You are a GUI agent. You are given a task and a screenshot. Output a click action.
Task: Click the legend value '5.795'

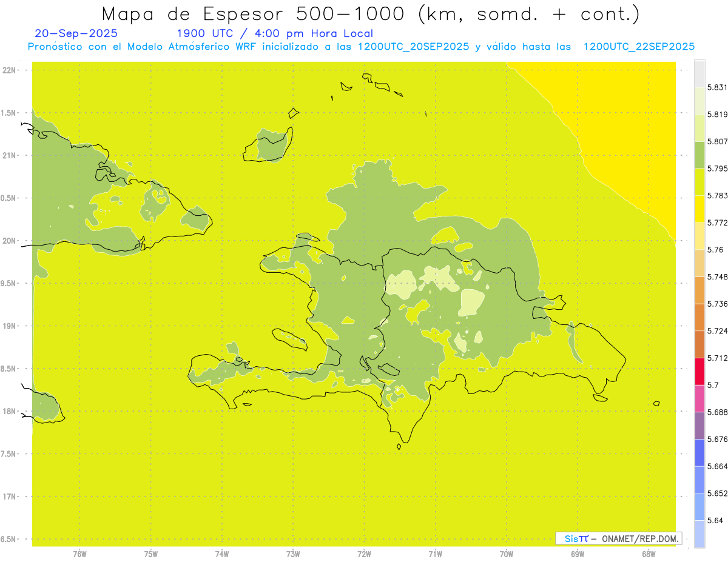[x=718, y=169]
